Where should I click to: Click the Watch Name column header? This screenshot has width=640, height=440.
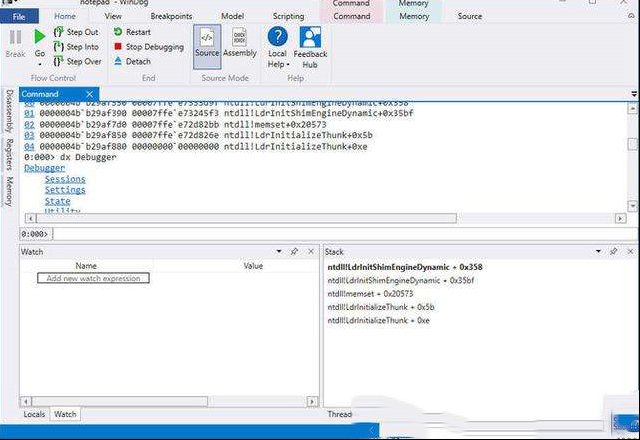[x=86, y=266]
